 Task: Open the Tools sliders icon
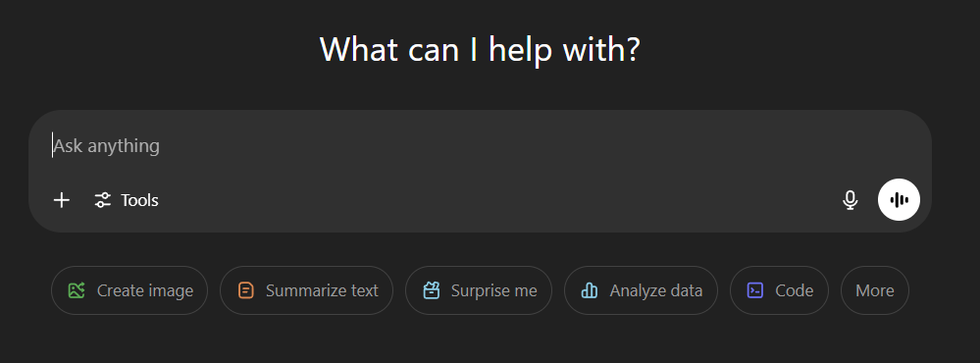point(102,200)
